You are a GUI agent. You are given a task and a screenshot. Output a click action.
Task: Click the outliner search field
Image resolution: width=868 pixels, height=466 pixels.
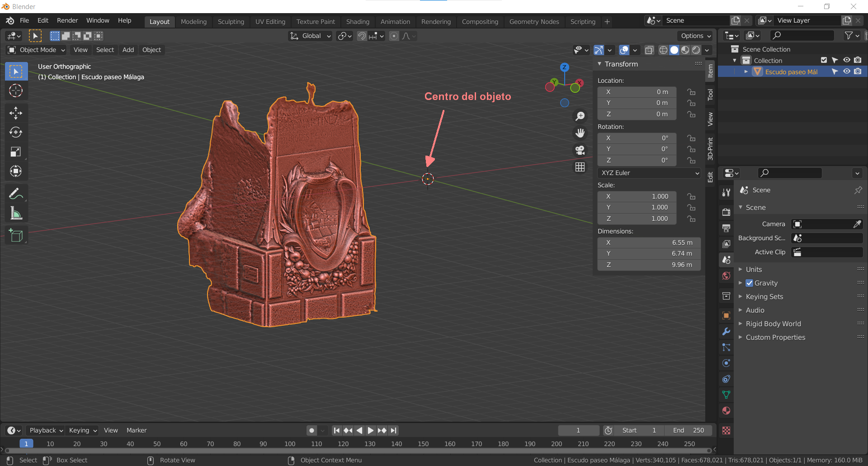802,36
